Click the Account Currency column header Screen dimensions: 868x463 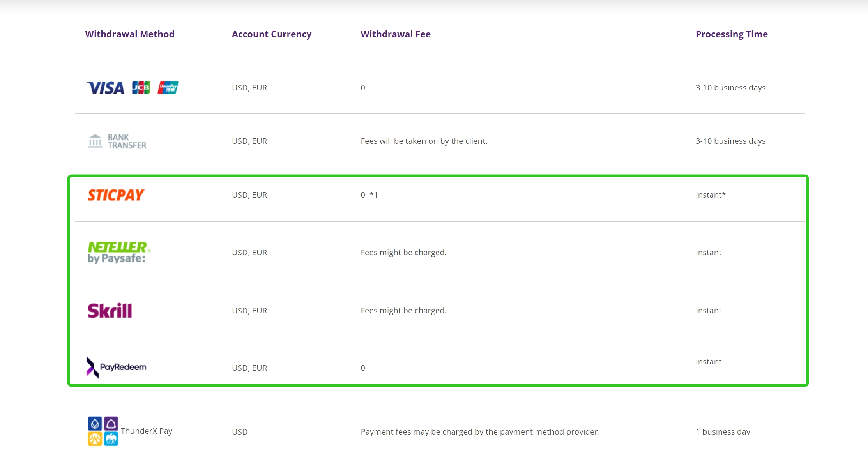[x=272, y=34]
